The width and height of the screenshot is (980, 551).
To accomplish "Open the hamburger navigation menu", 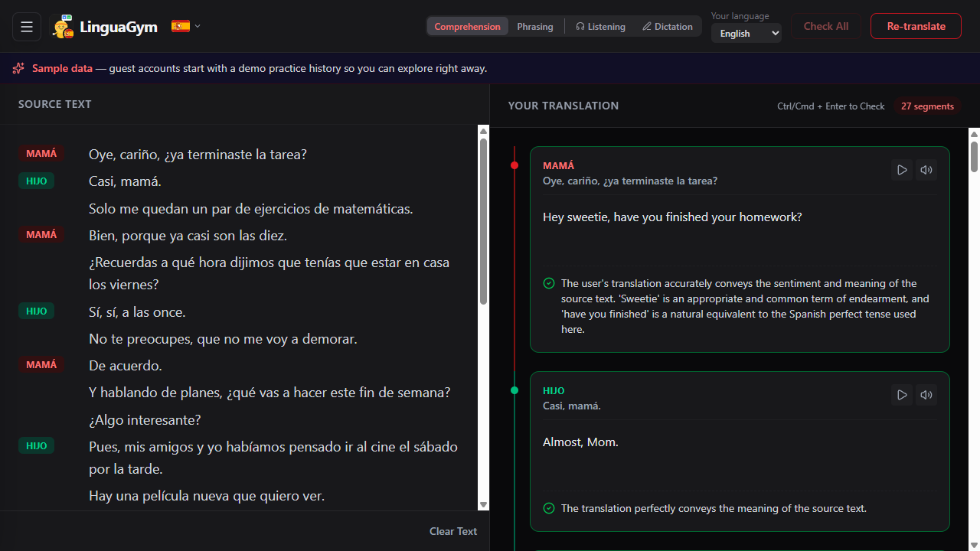I will (27, 27).
